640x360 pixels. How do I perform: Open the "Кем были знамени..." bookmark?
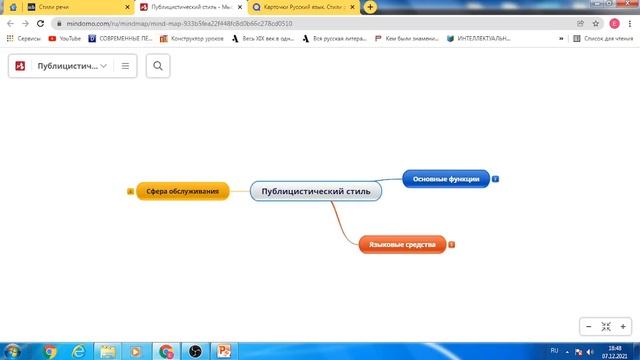click(x=407, y=38)
